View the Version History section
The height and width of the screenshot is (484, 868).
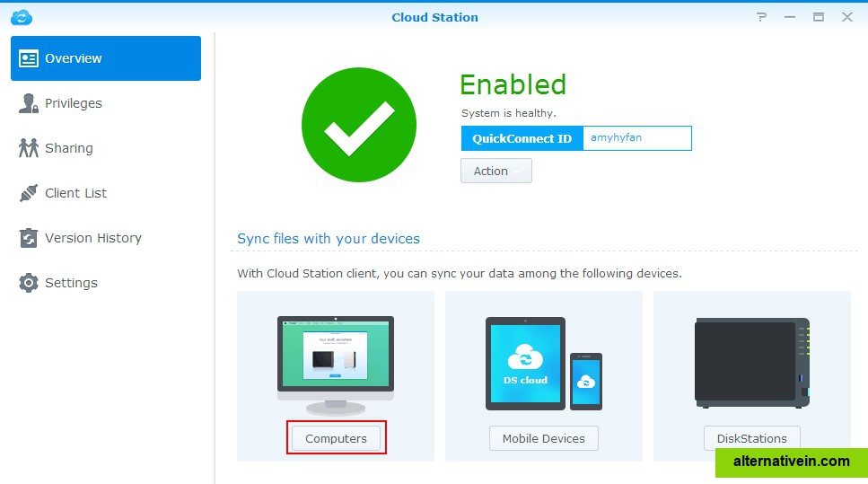tap(106, 238)
